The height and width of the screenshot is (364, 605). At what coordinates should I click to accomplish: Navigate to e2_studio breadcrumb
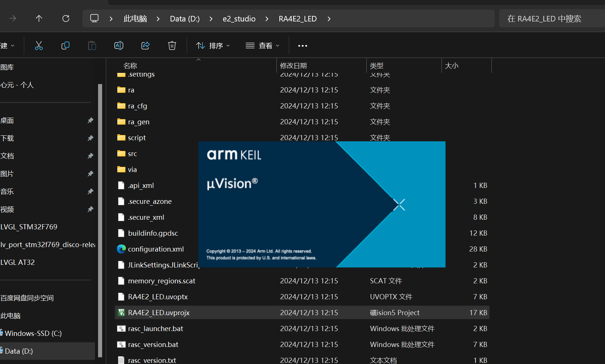pyautogui.click(x=239, y=18)
